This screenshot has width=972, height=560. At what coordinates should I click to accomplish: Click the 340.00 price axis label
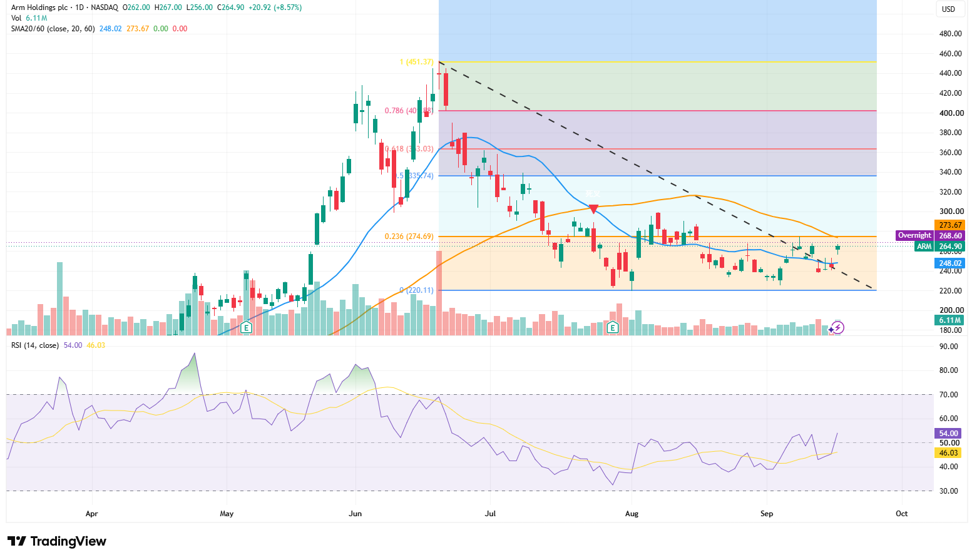951,172
